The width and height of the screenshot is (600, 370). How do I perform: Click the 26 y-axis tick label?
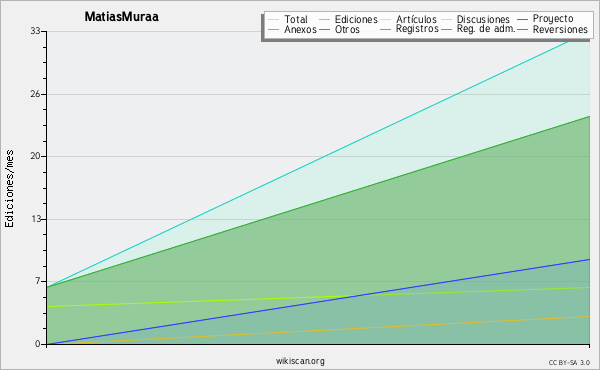pos(36,94)
